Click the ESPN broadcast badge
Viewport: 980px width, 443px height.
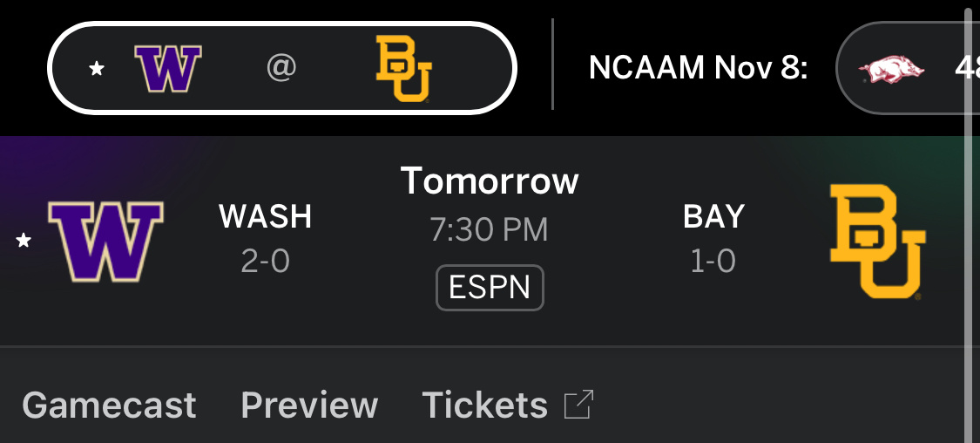(490, 288)
